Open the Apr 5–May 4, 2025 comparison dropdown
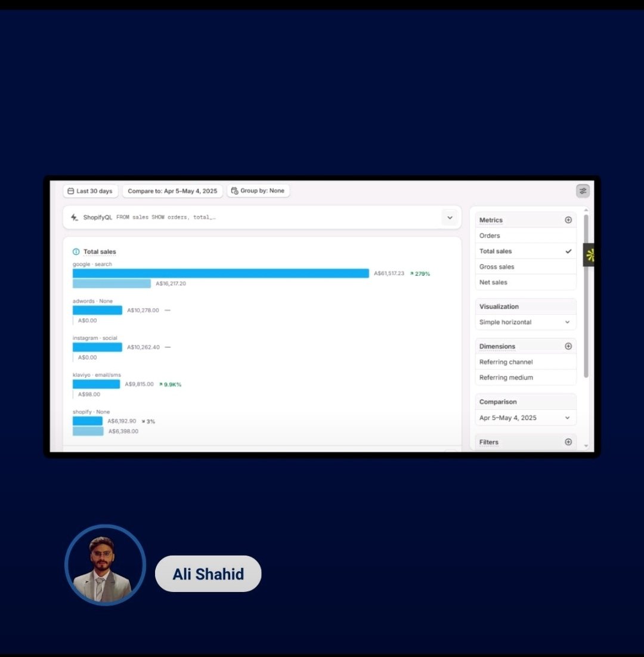 coord(525,418)
